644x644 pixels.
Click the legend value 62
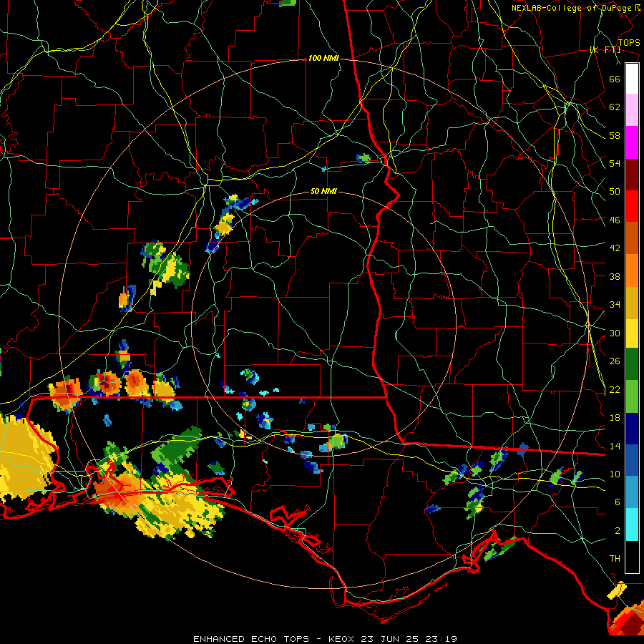[615, 107]
